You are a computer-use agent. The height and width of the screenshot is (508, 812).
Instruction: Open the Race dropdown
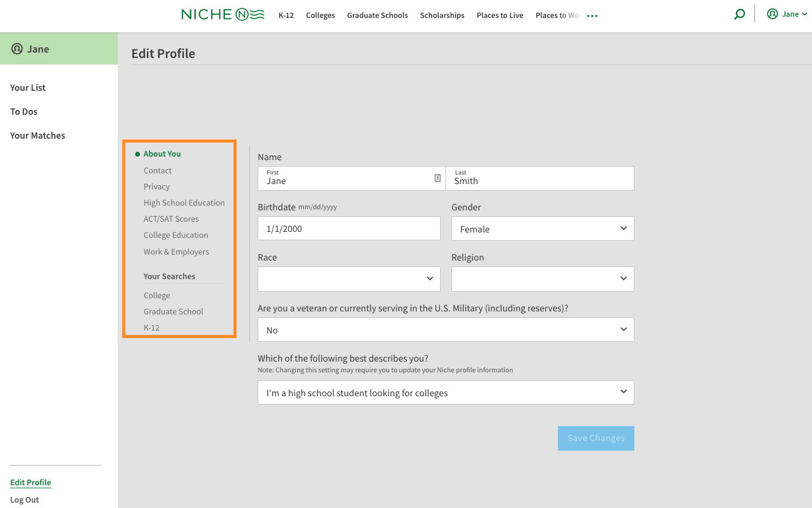(x=349, y=279)
